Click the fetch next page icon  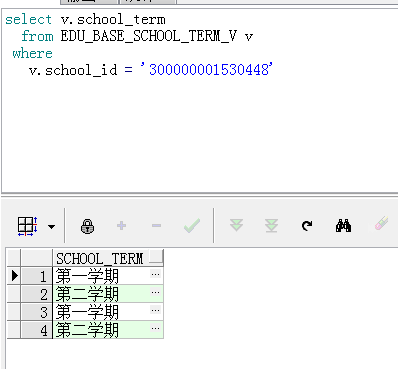(236, 225)
